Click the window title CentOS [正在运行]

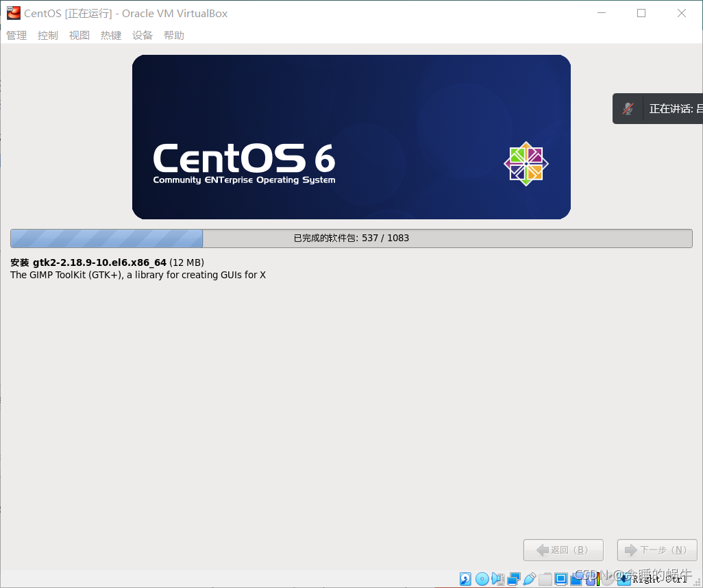pyautogui.click(x=68, y=14)
